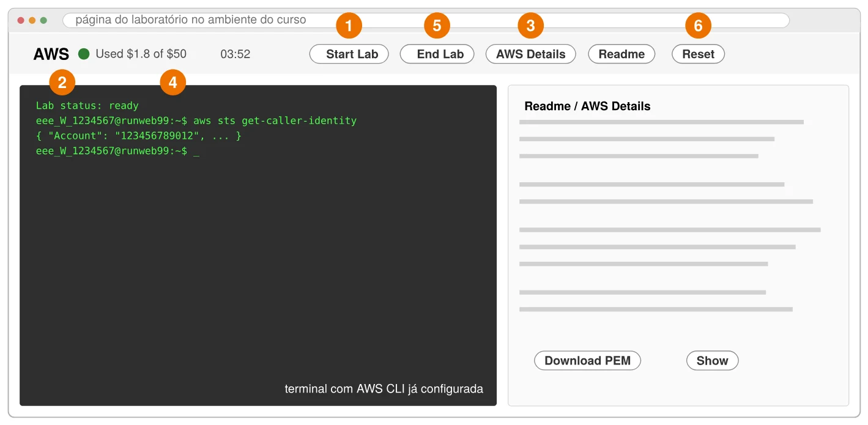Click the yellow window minimize button
868x425 pixels.
(32, 20)
